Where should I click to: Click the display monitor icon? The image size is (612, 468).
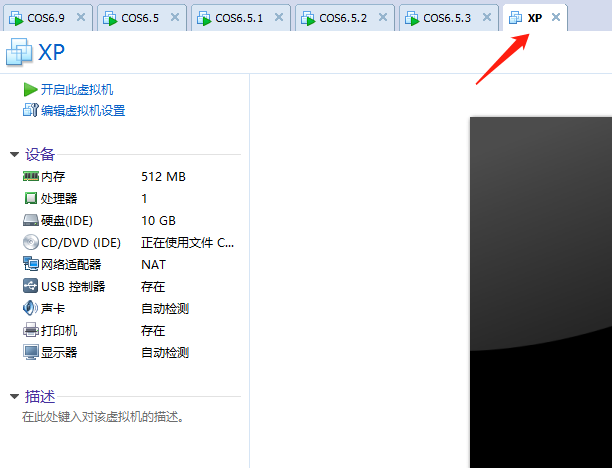(x=31, y=352)
